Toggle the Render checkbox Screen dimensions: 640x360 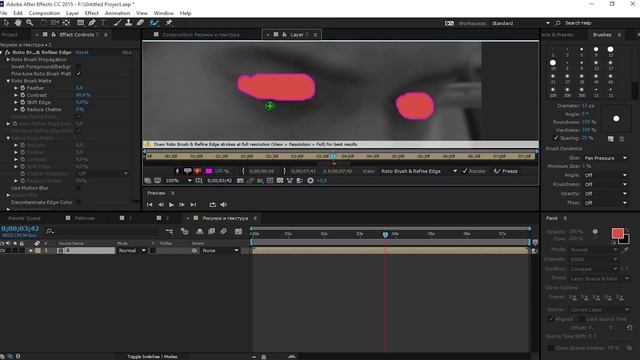tap(464, 171)
